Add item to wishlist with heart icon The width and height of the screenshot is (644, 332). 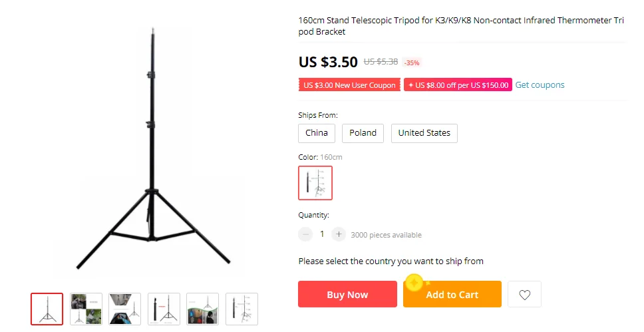click(524, 295)
